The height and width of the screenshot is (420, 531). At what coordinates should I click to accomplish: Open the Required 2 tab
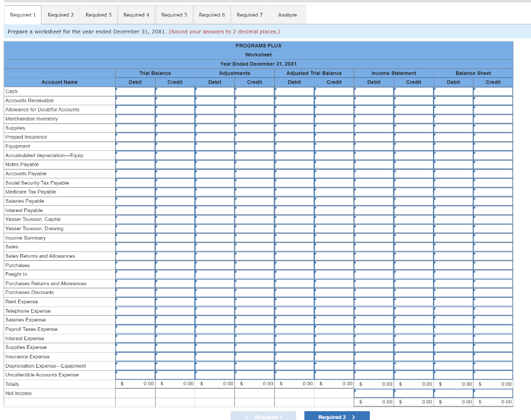pos(61,15)
